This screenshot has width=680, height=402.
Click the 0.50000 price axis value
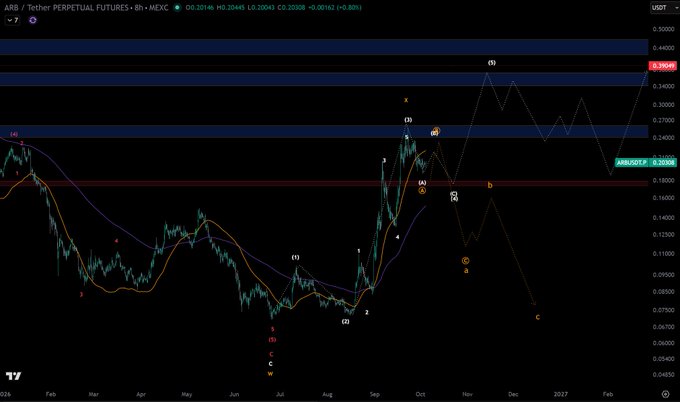(664, 29)
